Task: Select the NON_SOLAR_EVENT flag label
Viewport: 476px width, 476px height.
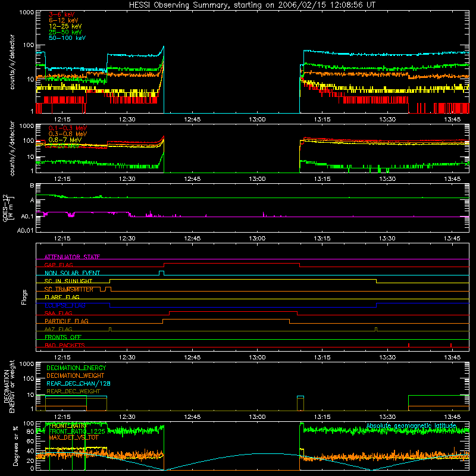Action: [x=72, y=273]
